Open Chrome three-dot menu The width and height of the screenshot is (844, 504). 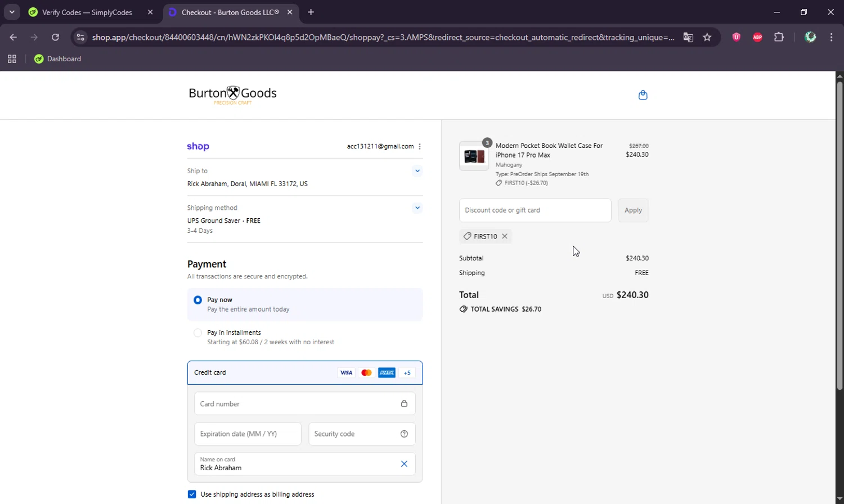(x=831, y=37)
